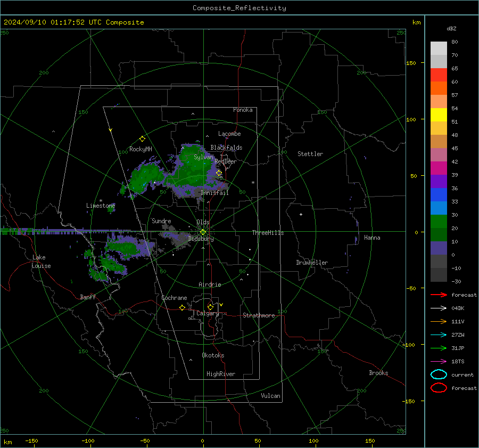Click the Drumheller label
This screenshot has height=448, width=479.
pyautogui.click(x=312, y=263)
